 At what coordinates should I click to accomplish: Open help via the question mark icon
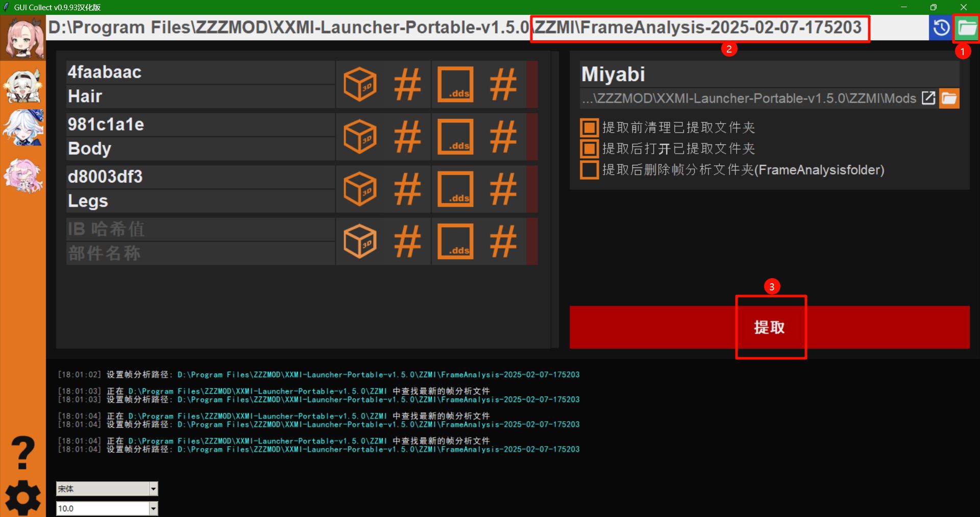click(22, 451)
